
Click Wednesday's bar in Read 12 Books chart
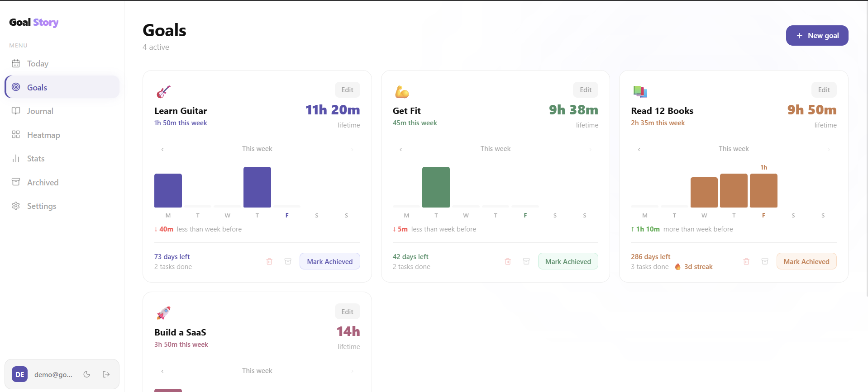pyautogui.click(x=704, y=192)
